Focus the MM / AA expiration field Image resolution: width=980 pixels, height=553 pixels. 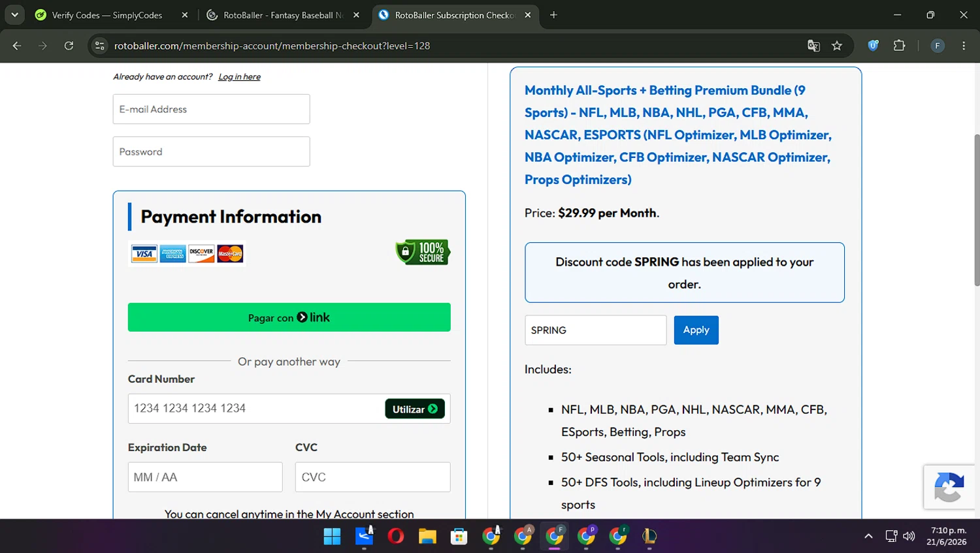205,477
